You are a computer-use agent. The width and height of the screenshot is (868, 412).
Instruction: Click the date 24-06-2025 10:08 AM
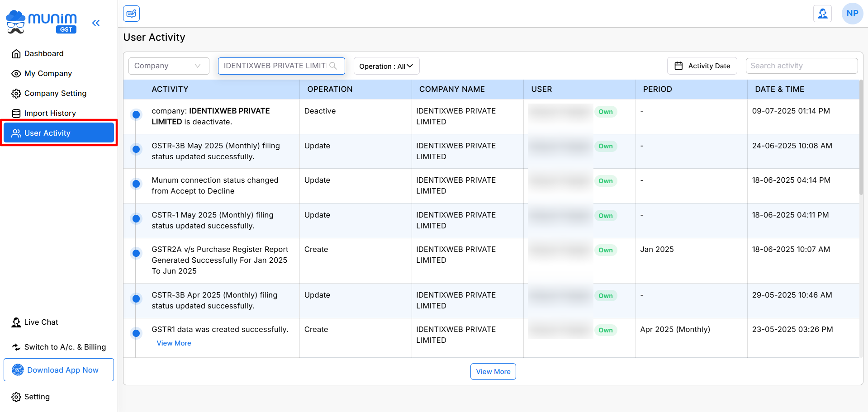(x=792, y=146)
